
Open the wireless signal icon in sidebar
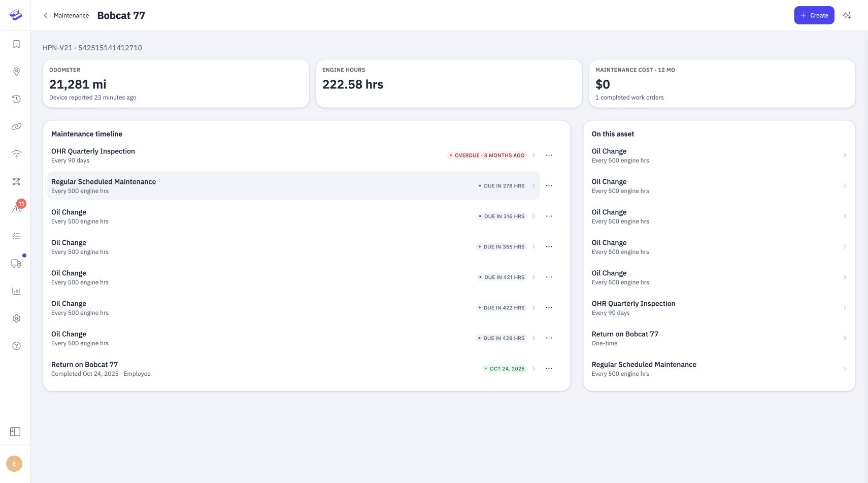click(x=16, y=154)
